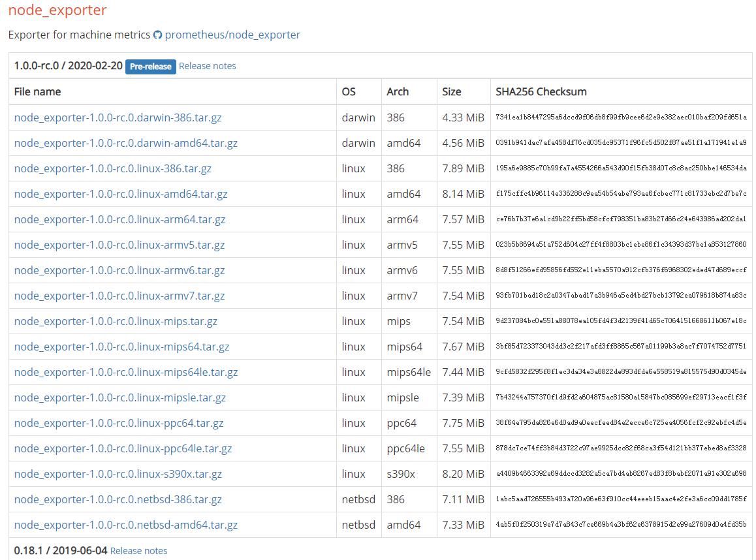The height and width of the screenshot is (560, 756).
Task: Select the checksum of the linux-arm64 row
Action: tap(621, 219)
